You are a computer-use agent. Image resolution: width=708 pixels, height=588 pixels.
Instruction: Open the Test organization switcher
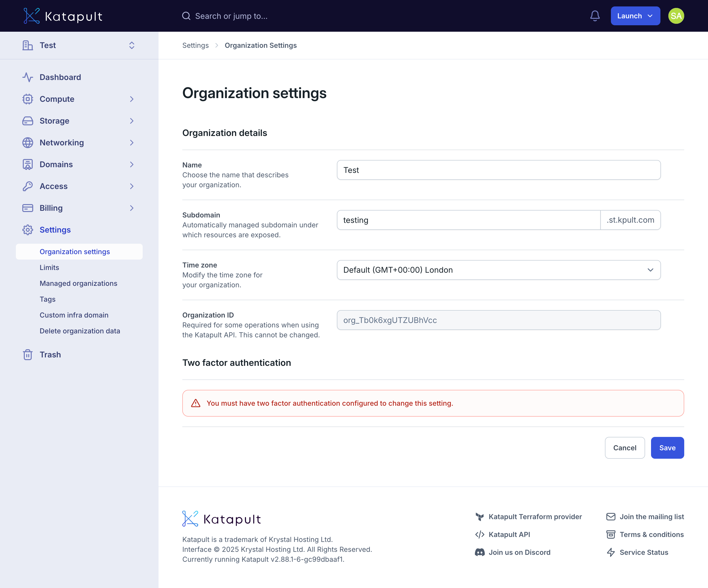(x=79, y=45)
